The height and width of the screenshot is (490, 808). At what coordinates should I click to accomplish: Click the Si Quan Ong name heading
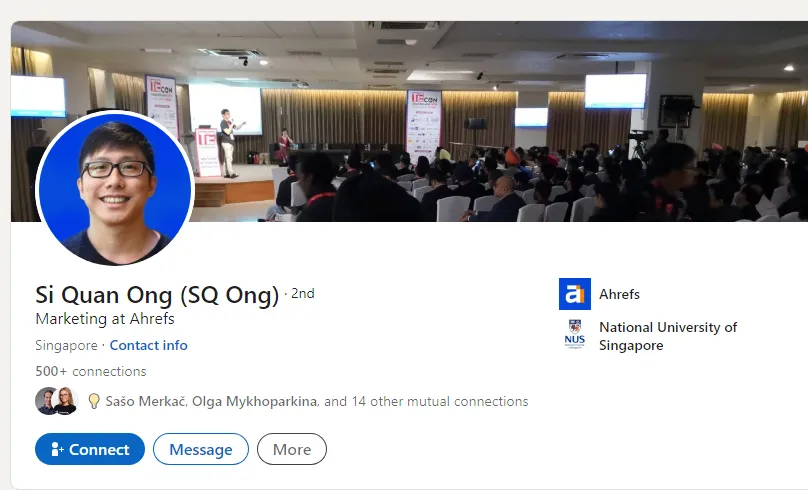157,295
